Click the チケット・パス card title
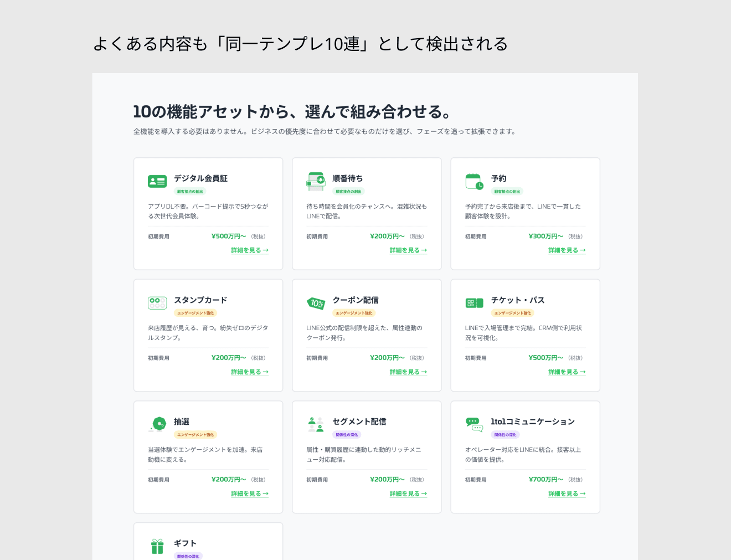Viewport: 731px width, 560px height. coord(518,300)
